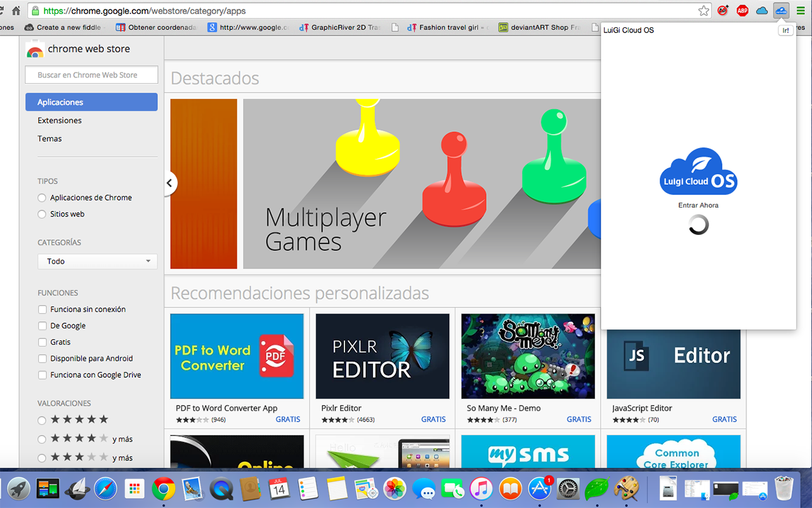Click the Chrome home button
This screenshot has width=812, height=508.
pos(16,11)
